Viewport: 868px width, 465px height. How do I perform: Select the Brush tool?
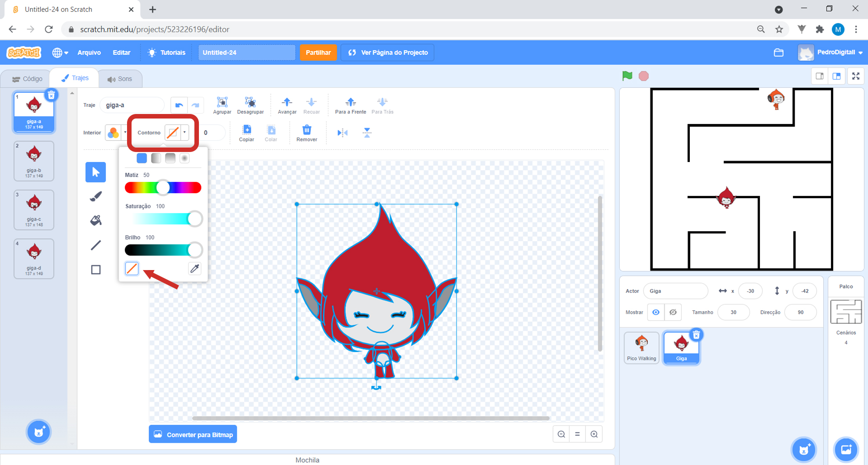pyautogui.click(x=95, y=196)
